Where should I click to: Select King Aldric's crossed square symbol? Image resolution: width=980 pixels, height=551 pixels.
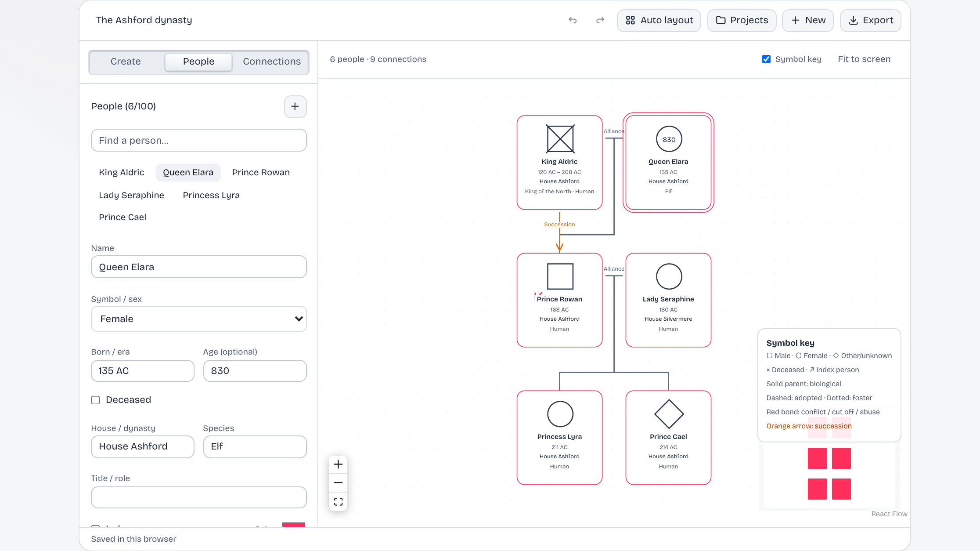[x=560, y=139]
